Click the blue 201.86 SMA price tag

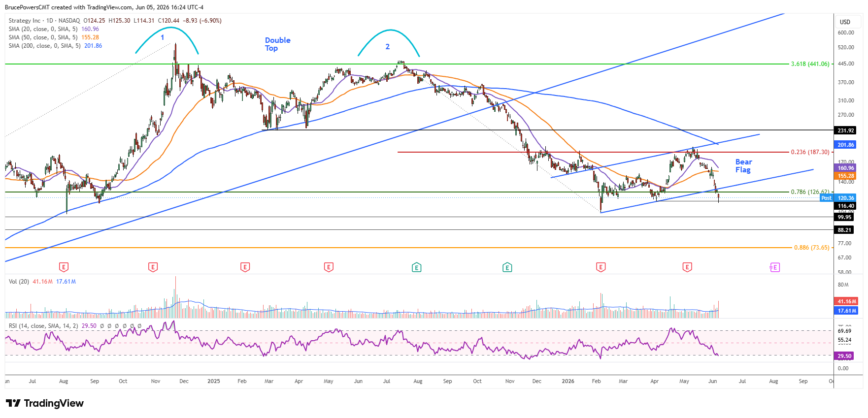[846, 145]
